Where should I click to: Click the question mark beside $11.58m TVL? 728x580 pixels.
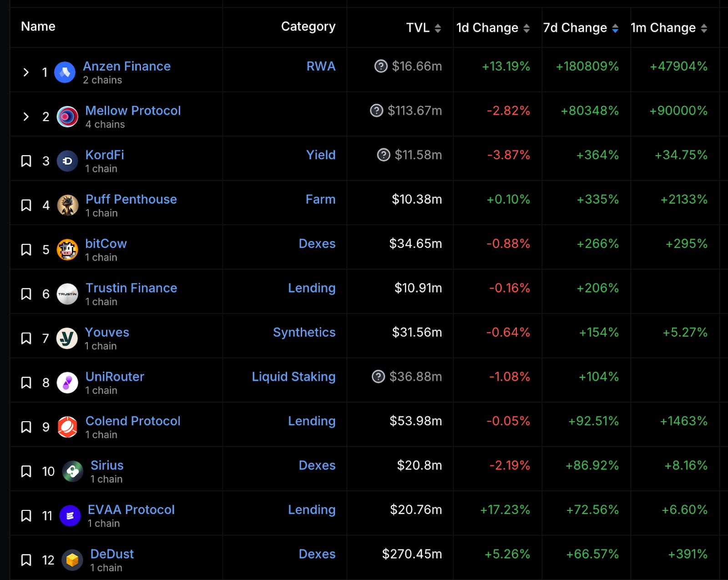384,155
